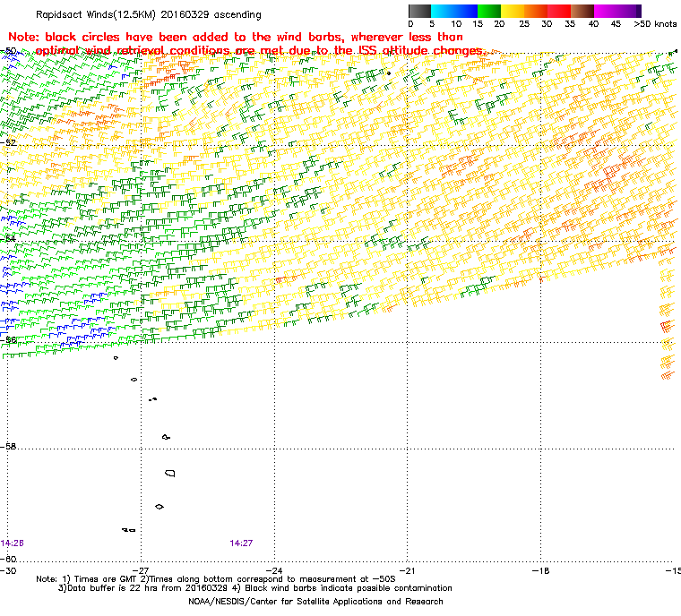Click the '-60' latitude label
The height and width of the screenshot is (616, 681).
tap(8, 559)
